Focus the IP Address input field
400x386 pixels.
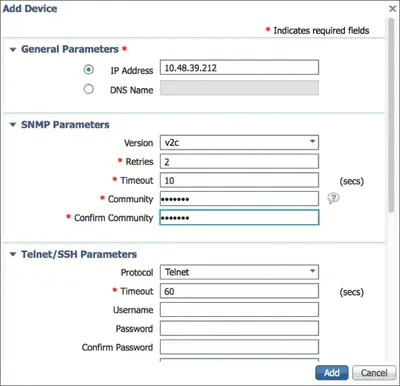click(x=239, y=68)
